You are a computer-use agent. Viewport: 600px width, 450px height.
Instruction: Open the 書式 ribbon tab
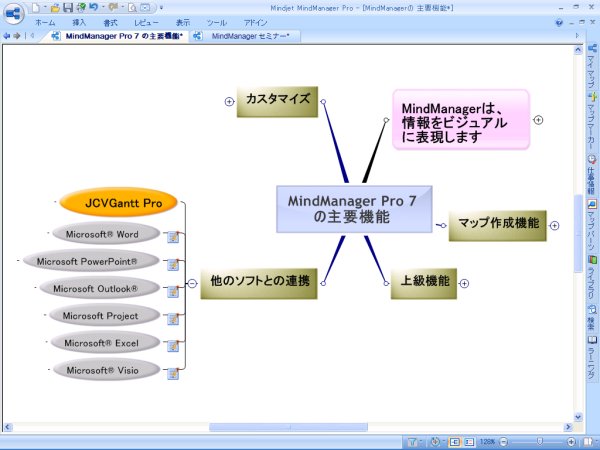tap(110, 23)
